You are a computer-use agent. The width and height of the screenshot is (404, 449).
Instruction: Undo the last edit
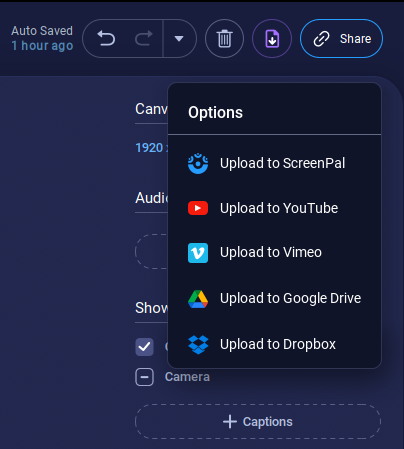[106, 39]
